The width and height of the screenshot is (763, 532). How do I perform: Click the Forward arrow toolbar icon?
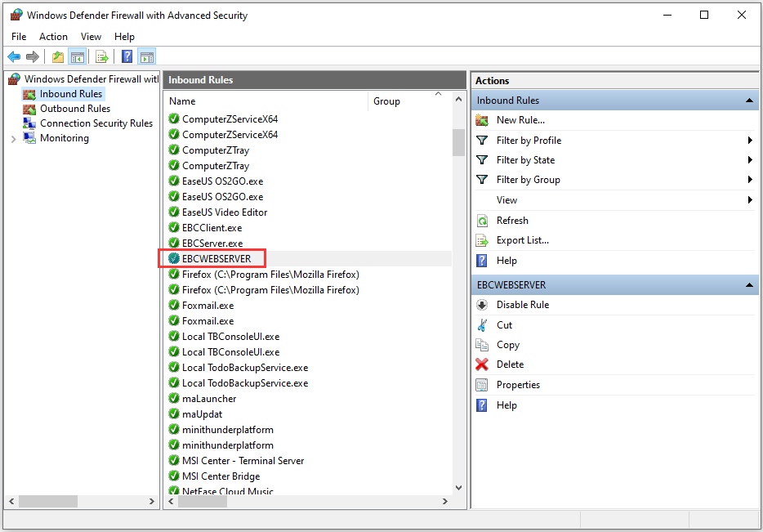click(x=33, y=57)
